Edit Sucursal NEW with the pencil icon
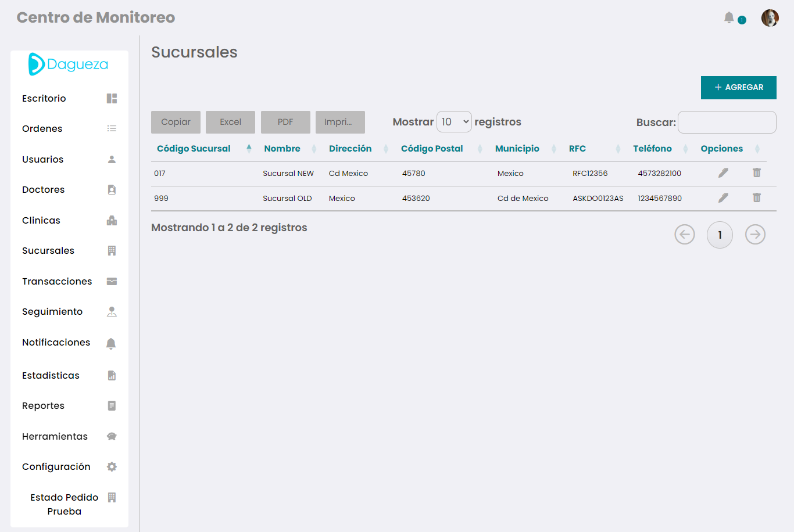 [x=723, y=172]
